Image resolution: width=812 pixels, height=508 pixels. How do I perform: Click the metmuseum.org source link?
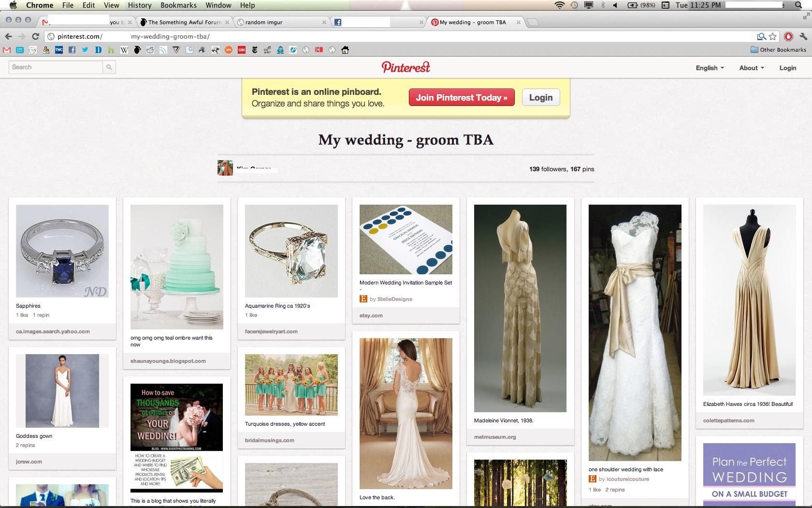[495, 437]
